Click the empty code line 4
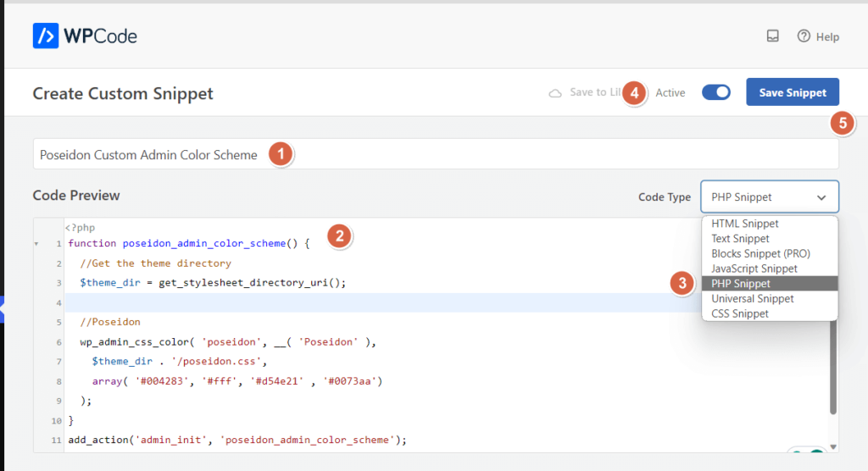 [x=382, y=302]
